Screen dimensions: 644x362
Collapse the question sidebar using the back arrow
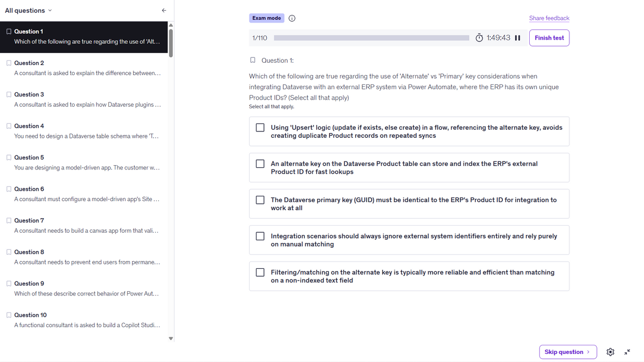click(x=164, y=10)
